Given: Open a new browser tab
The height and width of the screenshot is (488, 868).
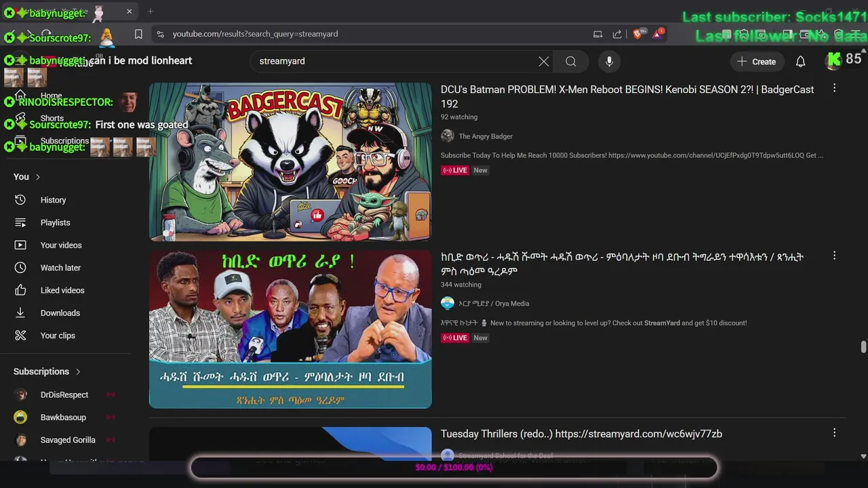Looking at the screenshot, I should 151,12.
